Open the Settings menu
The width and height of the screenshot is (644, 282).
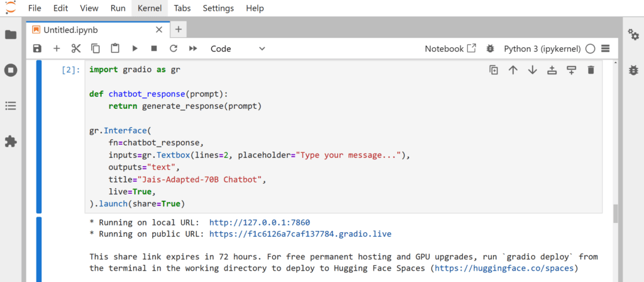[x=218, y=8]
